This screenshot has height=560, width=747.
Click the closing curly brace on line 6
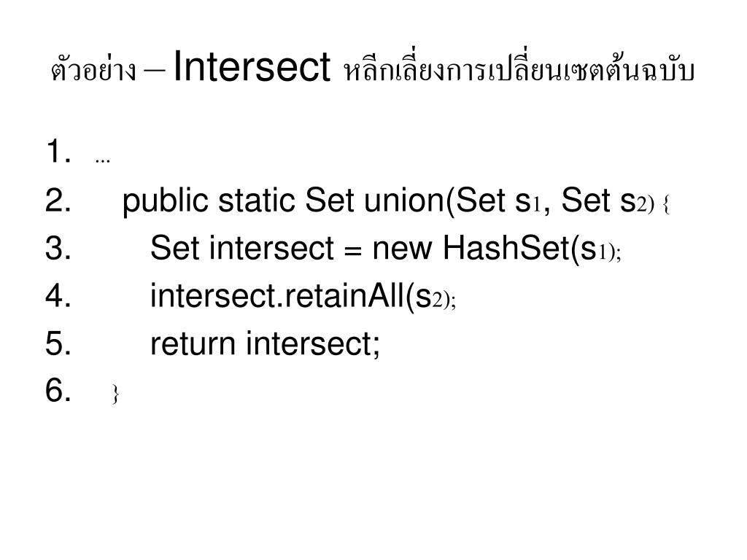point(115,394)
